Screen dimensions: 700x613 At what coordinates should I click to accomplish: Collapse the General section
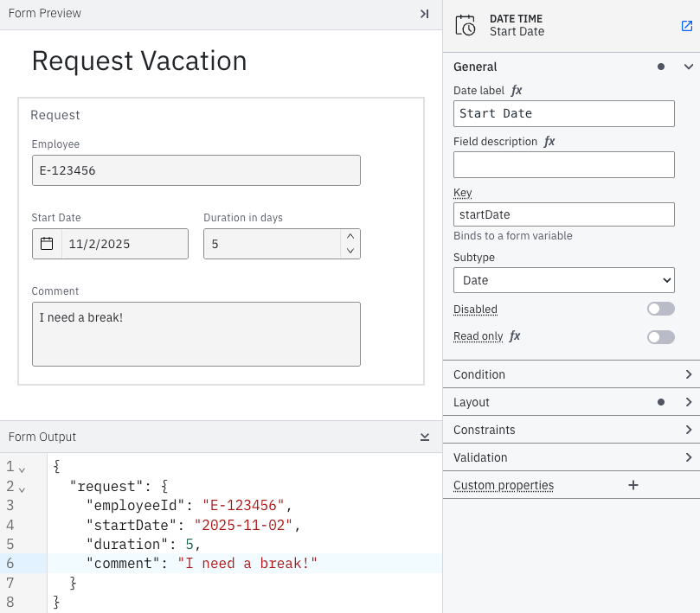tap(689, 67)
